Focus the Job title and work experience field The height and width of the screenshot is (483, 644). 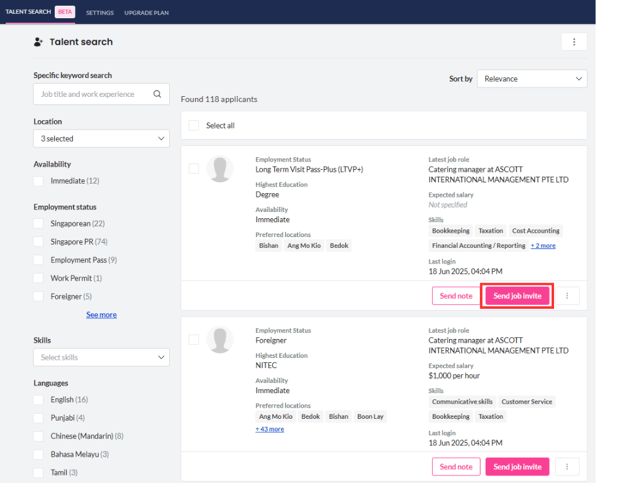pyautogui.click(x=101, y=94)
